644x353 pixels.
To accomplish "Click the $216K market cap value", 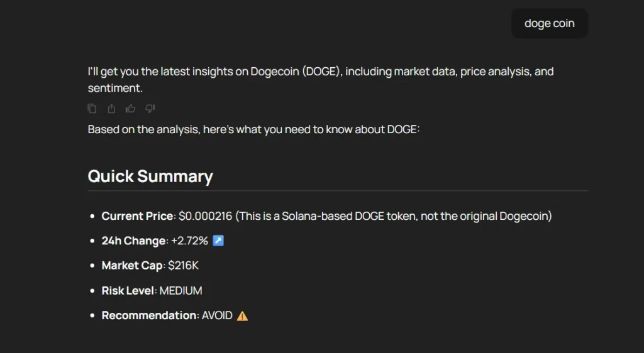I will tap(183, 266).
